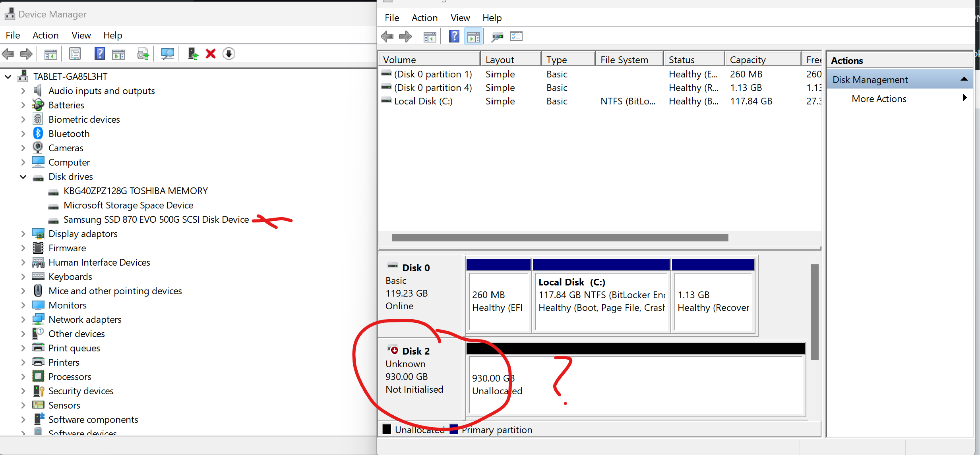This screenshot has width=980, height=455.
Task: Click Scan for hardware changes icon
Action: [167, 54]
